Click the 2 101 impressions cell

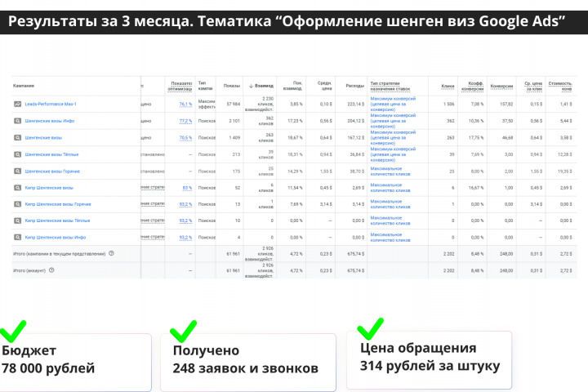(234, 121)
